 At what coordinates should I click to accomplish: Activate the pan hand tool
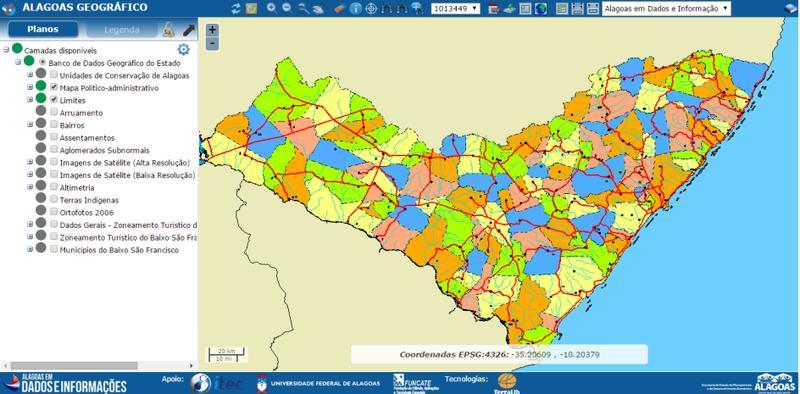tap(318, 9)
